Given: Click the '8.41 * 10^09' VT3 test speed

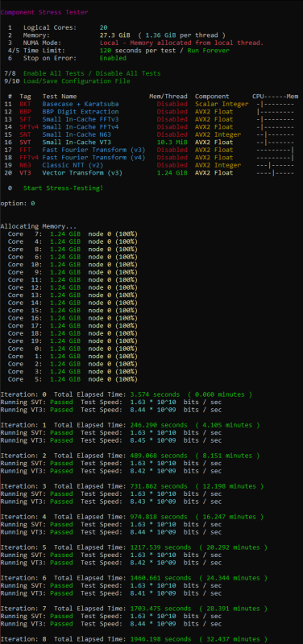Looking at the screenshot, I should pos(153,593).
